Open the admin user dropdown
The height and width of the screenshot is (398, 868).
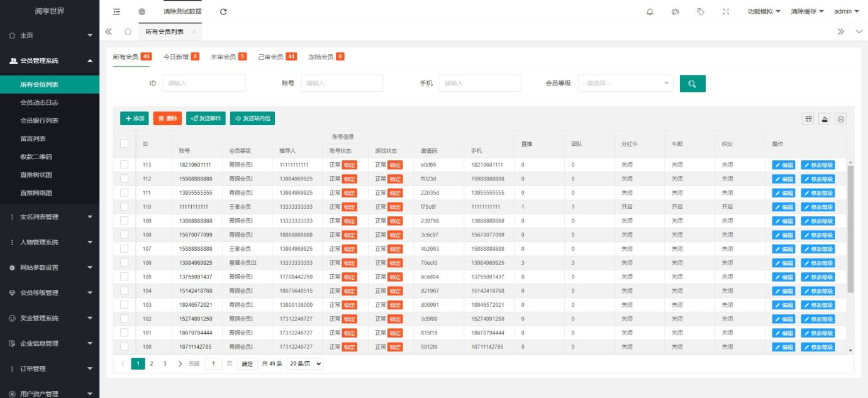click(x=847, y=11)
